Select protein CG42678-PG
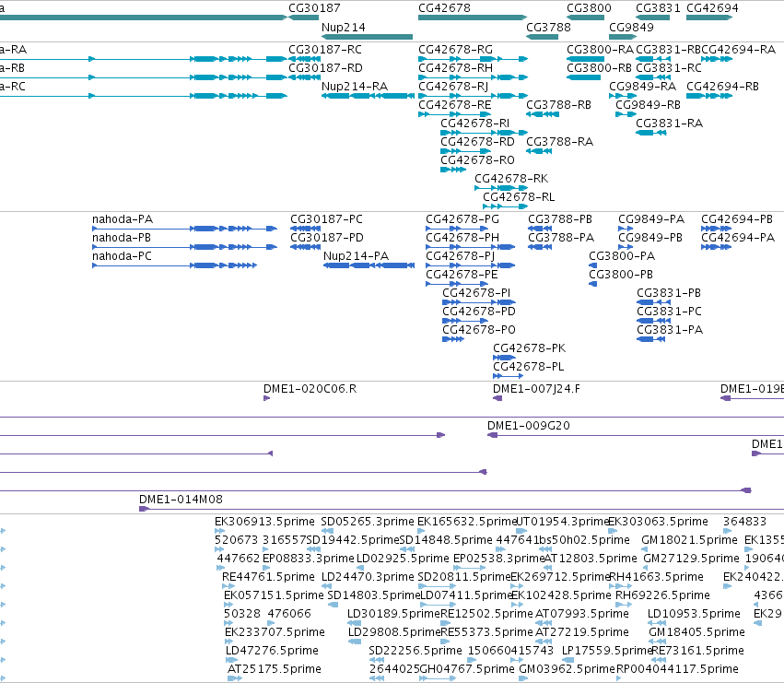The image size is (784, 683). pyautogui.click(x=462, y=219)
